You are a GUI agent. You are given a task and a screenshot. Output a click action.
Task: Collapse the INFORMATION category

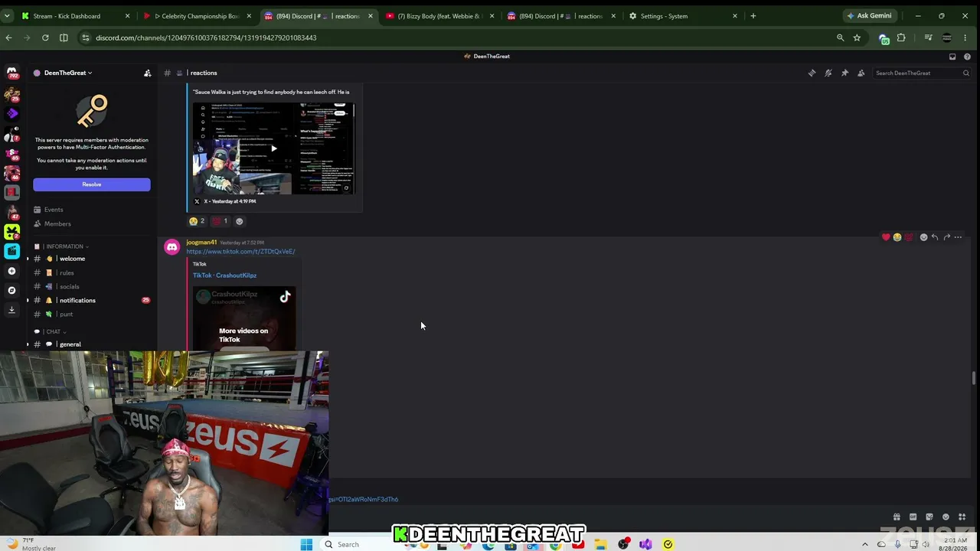click(65, 246)
